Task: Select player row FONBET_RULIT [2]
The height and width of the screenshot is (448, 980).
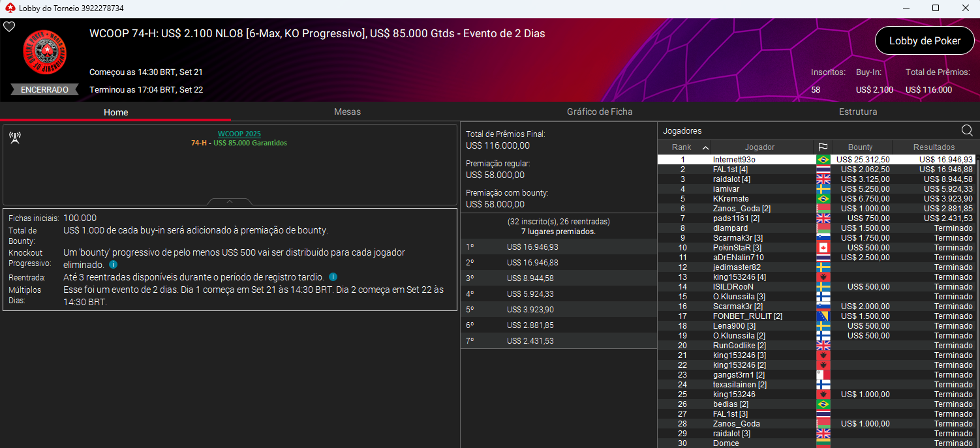Action: (x=816, y=316)
